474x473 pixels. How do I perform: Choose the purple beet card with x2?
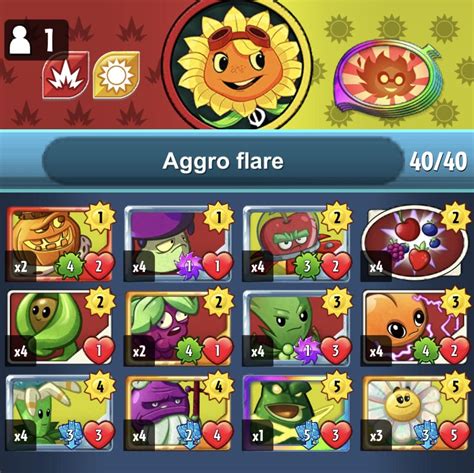179,329
